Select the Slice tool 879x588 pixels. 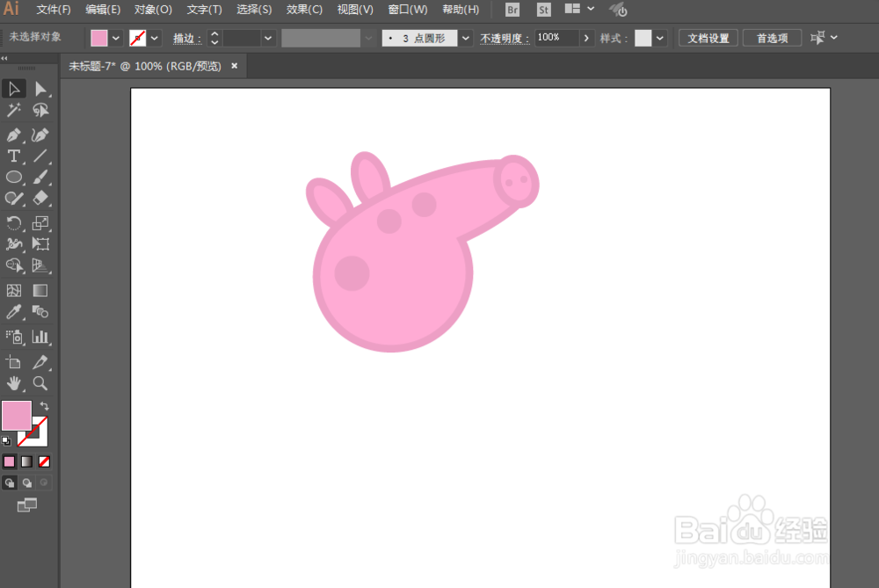click(x=40, y=362)
